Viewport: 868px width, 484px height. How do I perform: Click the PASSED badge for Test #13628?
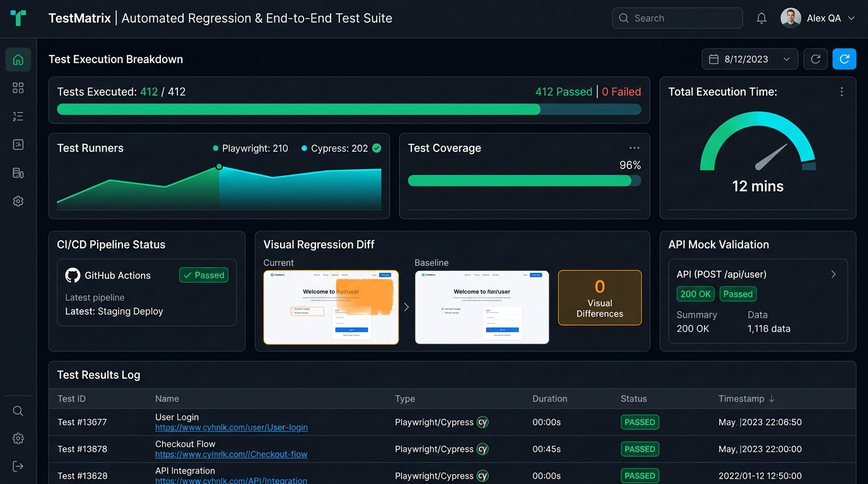click(x=640, y=476)
